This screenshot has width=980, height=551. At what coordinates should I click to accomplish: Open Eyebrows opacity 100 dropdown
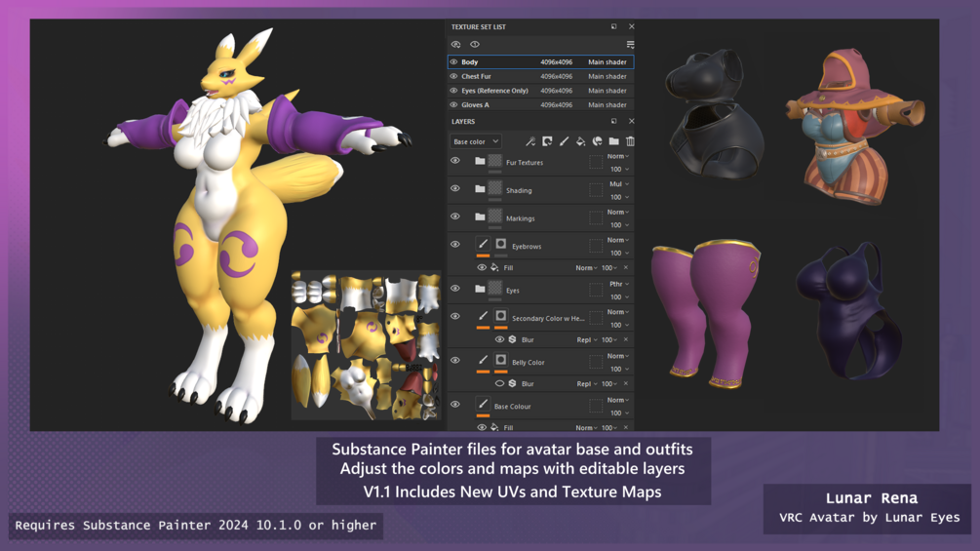(619, 253)
